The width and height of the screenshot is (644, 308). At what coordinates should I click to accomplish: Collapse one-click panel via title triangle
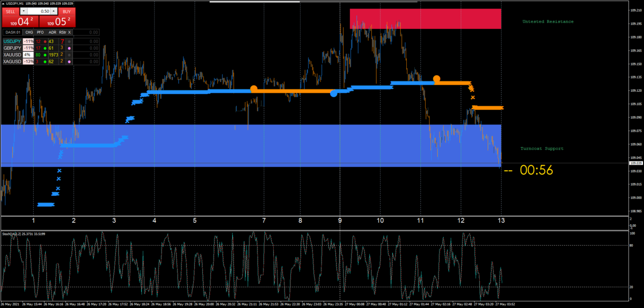point(3,4)
